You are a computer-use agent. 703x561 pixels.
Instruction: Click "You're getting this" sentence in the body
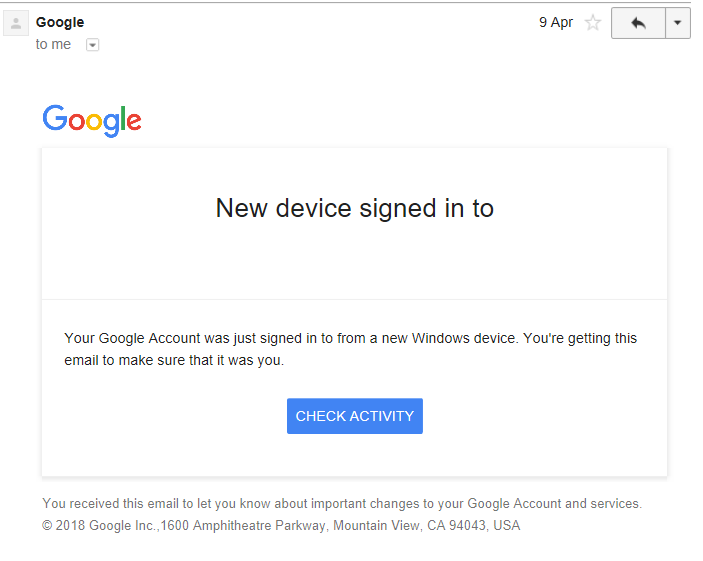point(580,338)
